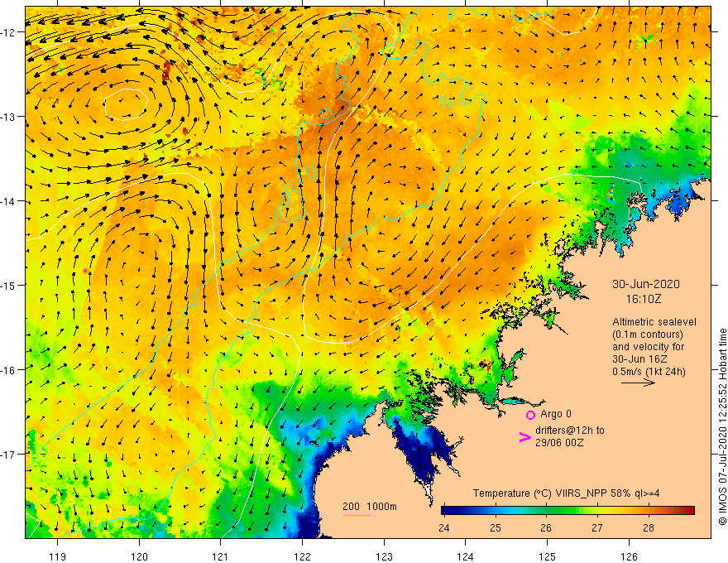This screenshot has width=728, height=563.
Task: Click the latitude axis label -16
Action: pos(8,370)
